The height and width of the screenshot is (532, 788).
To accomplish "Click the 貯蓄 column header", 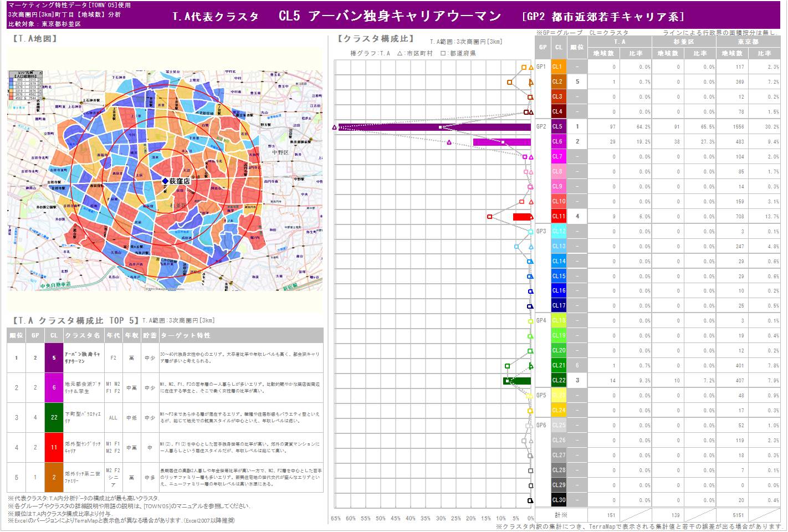I will [x=150, y=335].
